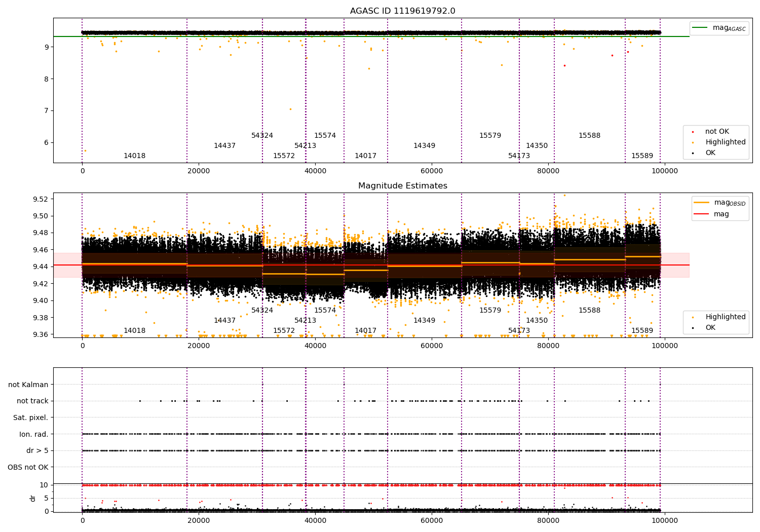Click OBSID label 15589 in top plot
This screenshot has height=532, width=760.
[642, 156]
